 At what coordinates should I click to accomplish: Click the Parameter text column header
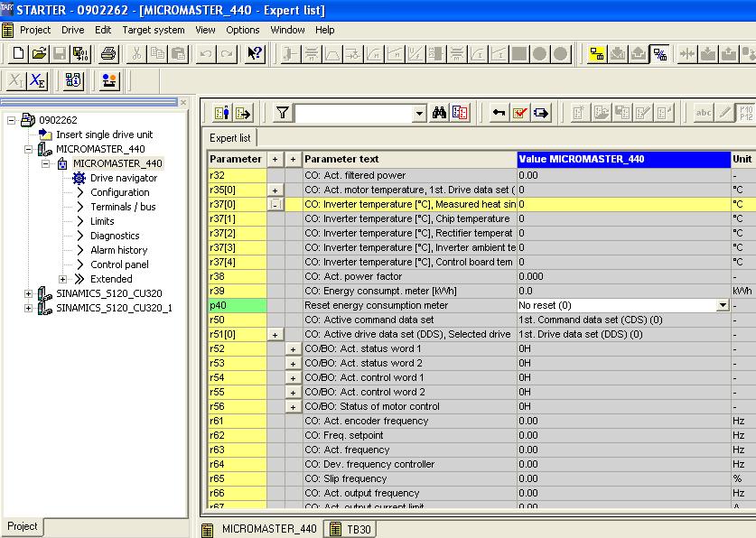coord(410,160)
